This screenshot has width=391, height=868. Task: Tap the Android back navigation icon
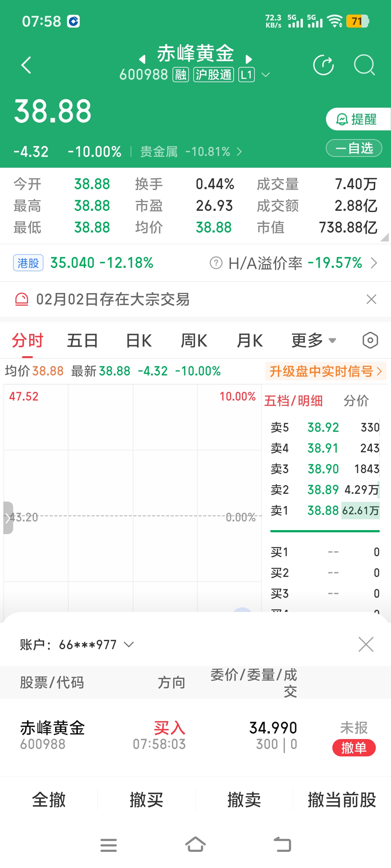(x=282, y=844)
